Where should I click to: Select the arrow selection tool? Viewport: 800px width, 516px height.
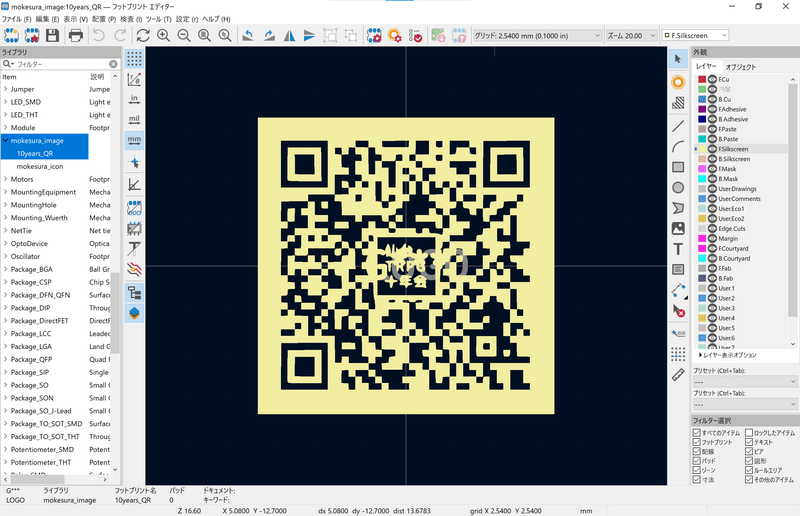[678, 59]
